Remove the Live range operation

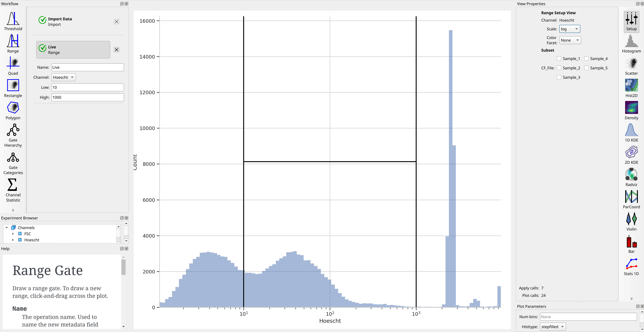117,50
